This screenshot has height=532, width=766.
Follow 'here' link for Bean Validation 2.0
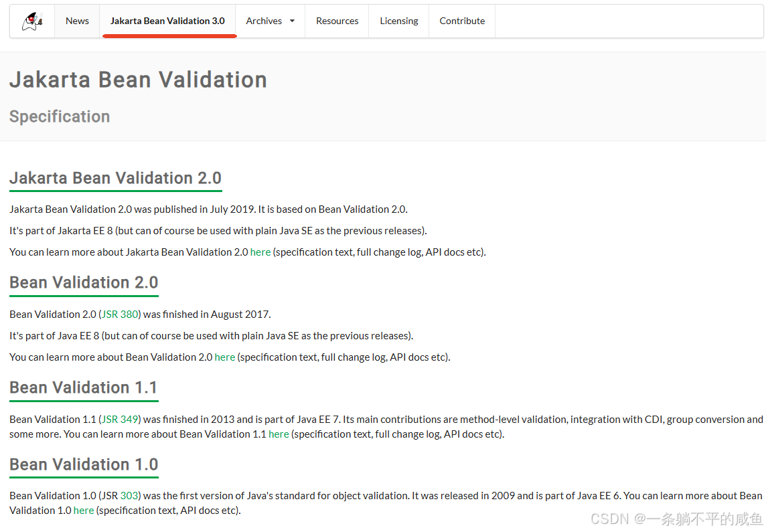(225, 357)
